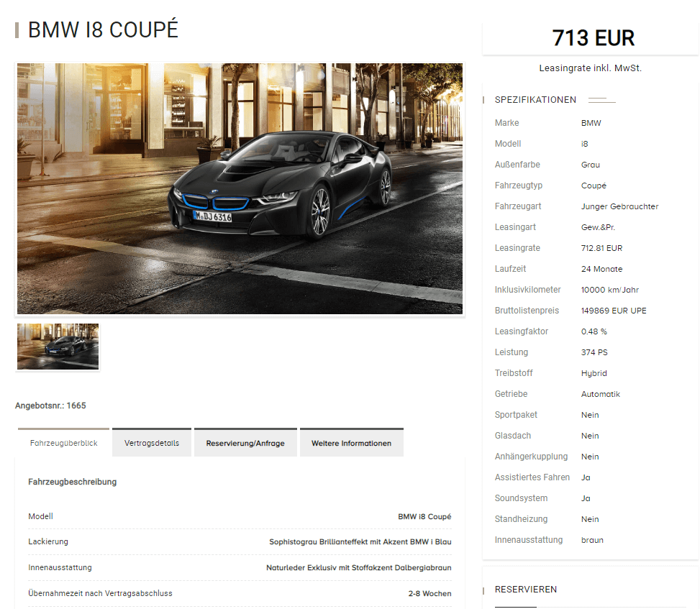Click the delivery time 2-8 Wochen
The image size is (700, 609).
pos(429,593)
